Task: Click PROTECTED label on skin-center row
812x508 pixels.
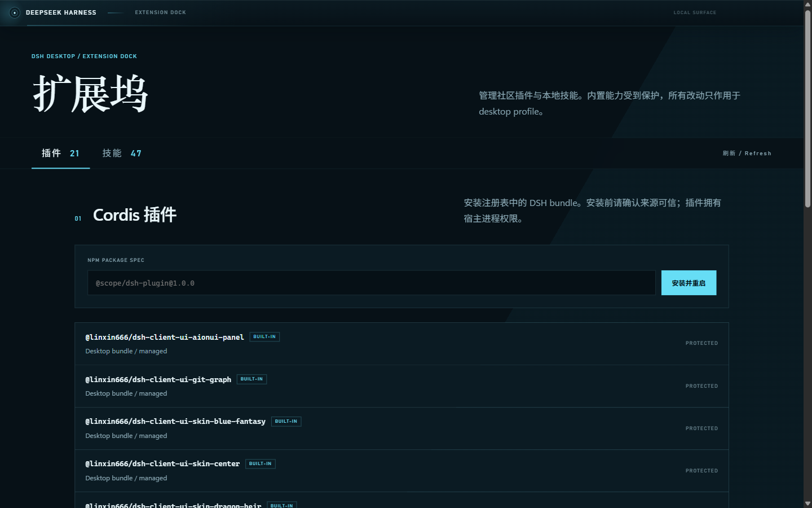Action: (x=701, y=471)
